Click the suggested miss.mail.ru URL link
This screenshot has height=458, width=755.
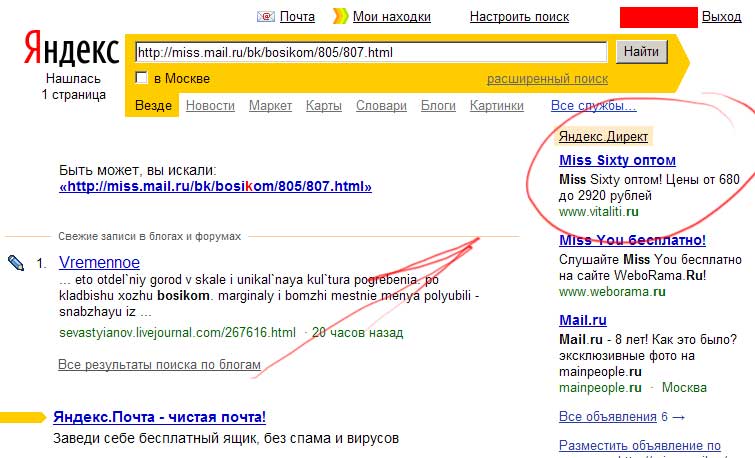[x=215, y=186]
